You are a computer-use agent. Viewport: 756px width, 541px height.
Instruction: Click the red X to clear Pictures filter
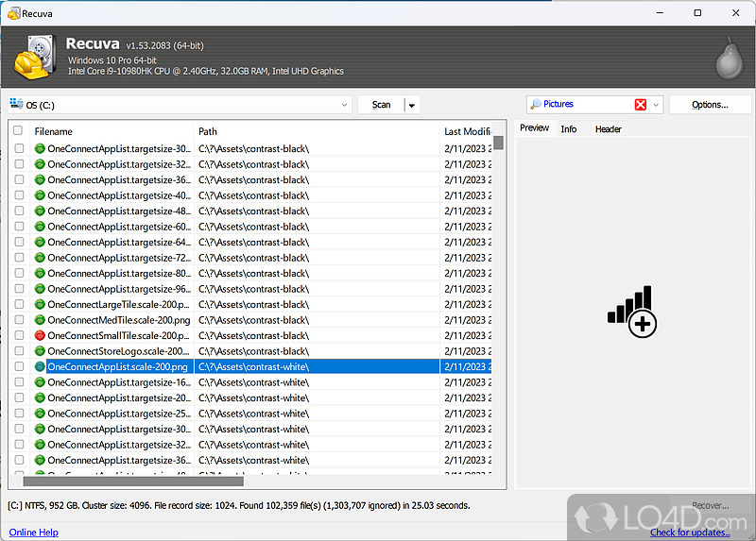641,105
